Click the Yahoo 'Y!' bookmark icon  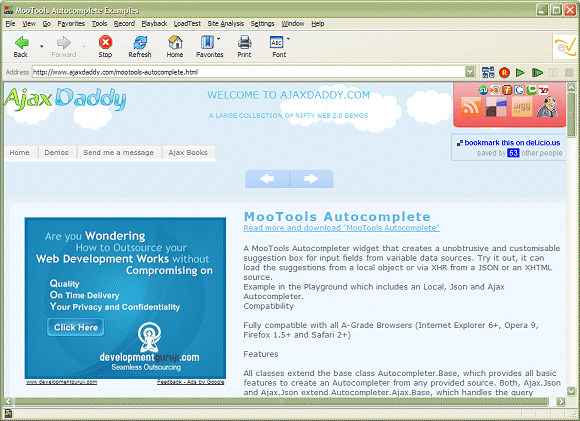(544, 90)
